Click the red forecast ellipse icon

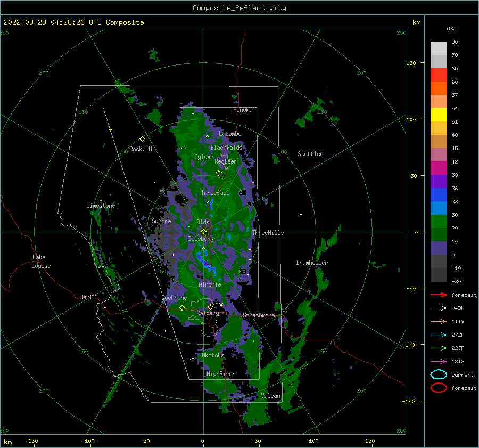[x=439, y=388]
